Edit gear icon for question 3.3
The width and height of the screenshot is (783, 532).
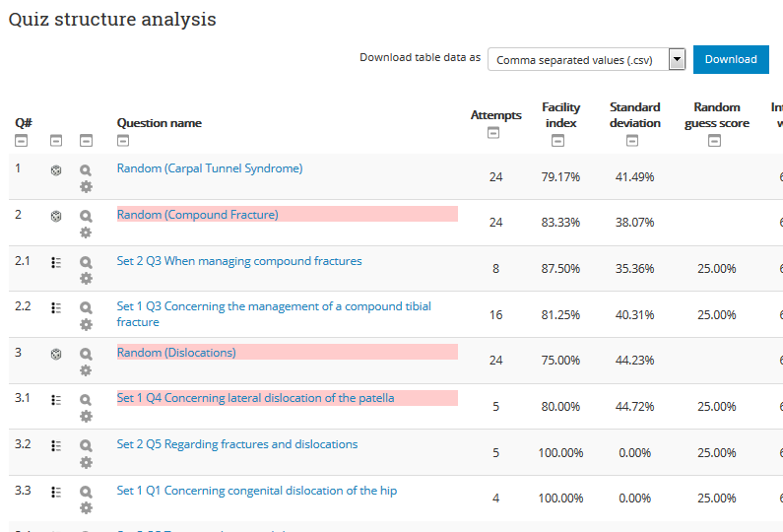click(86, 508)
